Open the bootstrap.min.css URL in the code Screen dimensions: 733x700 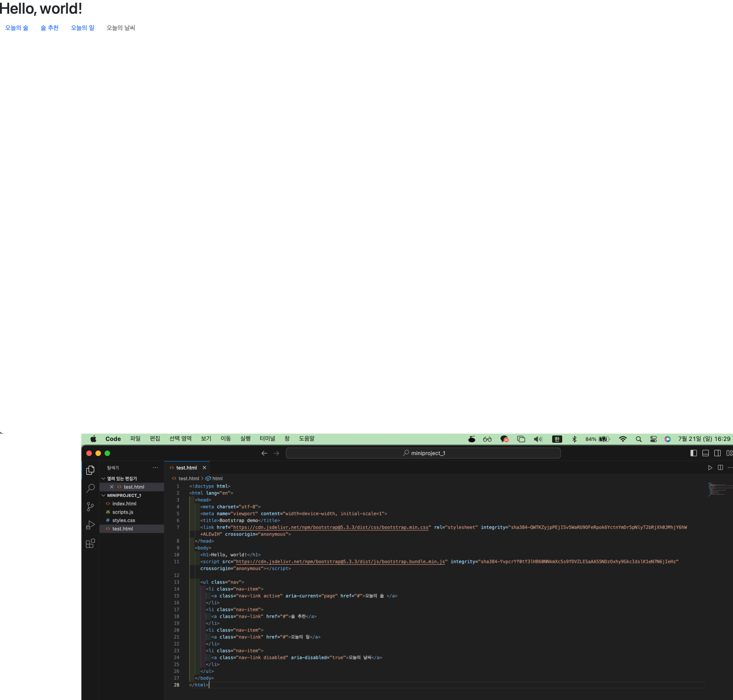point(331,527)
